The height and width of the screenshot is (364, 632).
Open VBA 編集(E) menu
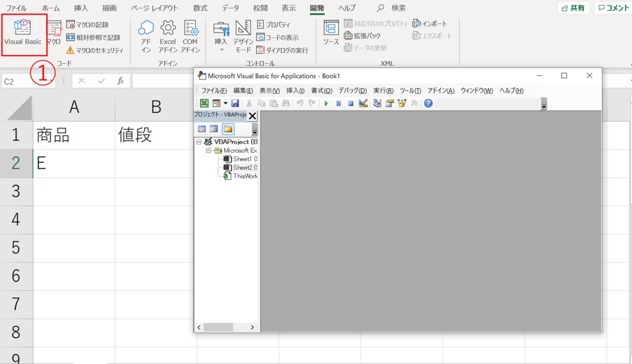(243, 90)
